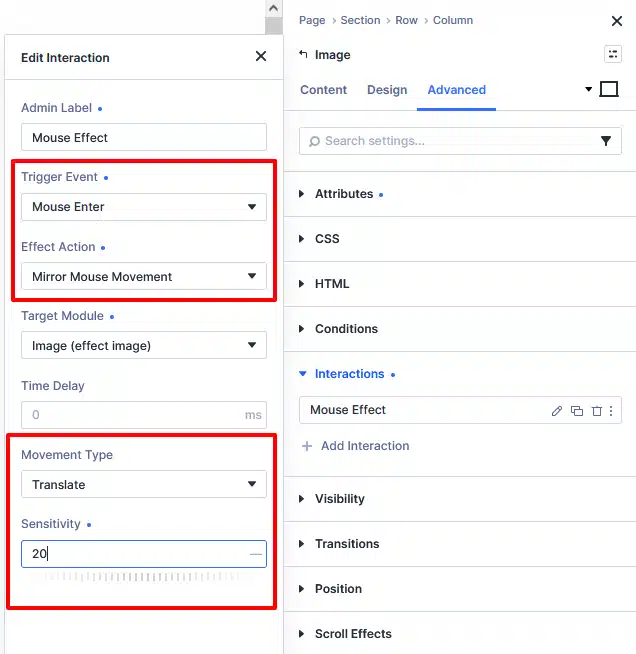Go to Column in breadcrumb
Screen dimensions: 636x654
tap(453, 20)
